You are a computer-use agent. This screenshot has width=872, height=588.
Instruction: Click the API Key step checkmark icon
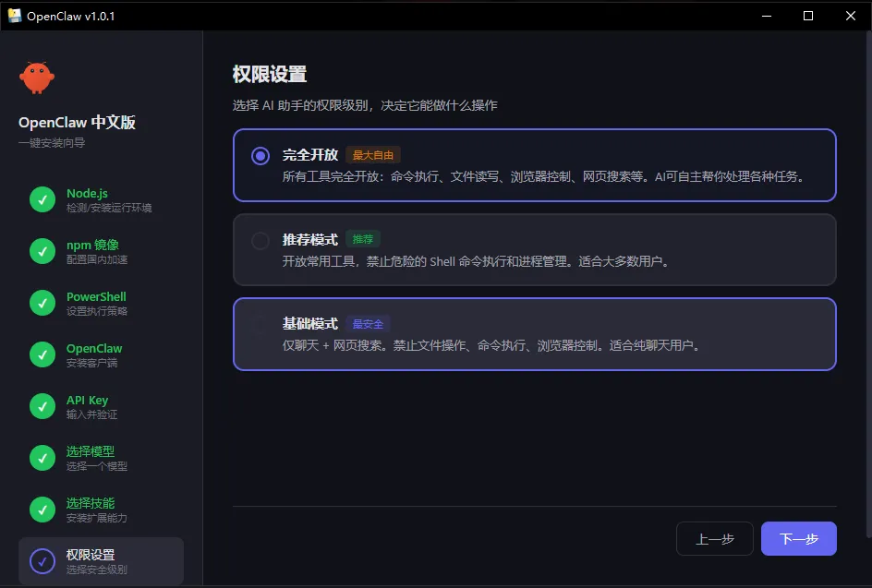tap(42, 406)
